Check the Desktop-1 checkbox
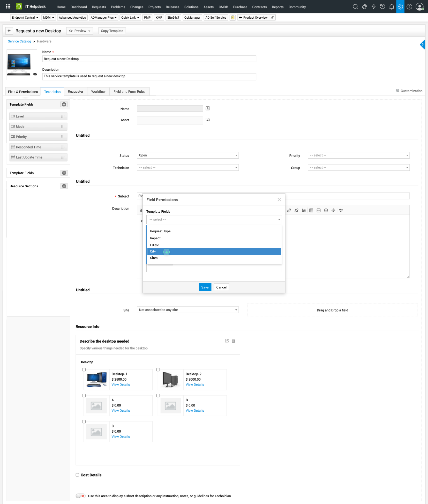Screen dimensions: 428x504 [x=84, y=369]
